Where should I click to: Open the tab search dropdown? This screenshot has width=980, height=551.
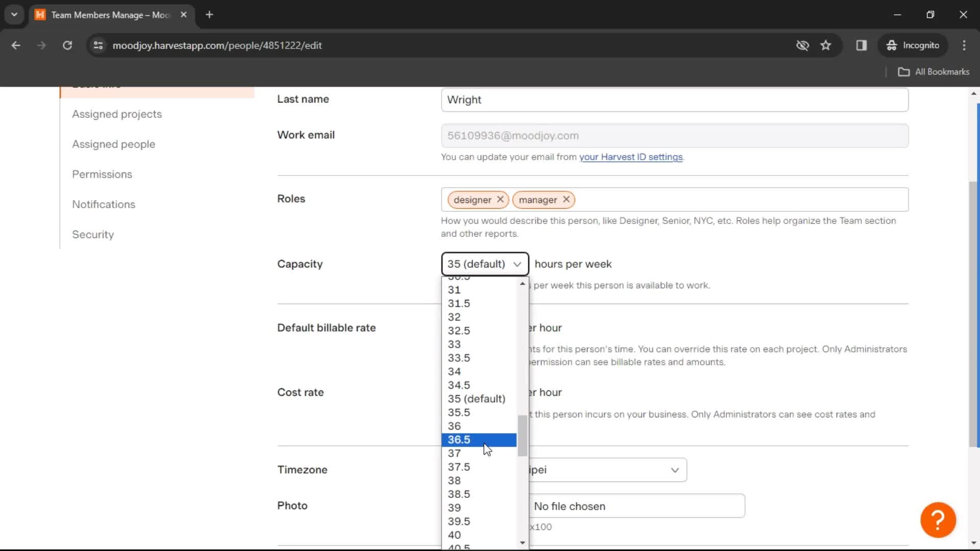14,15
